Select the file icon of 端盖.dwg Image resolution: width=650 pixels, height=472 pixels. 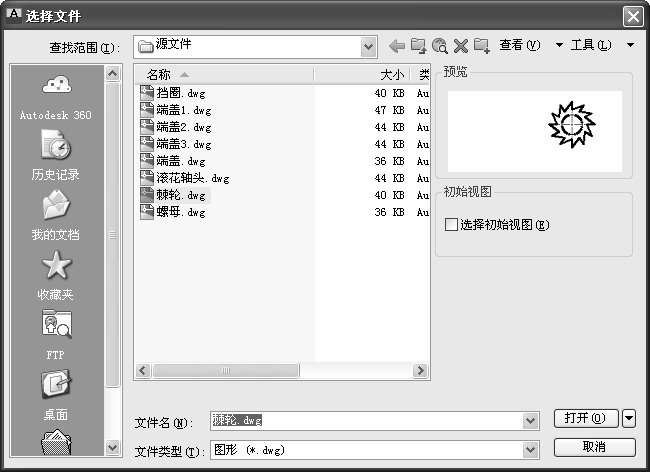click(x=147, y=160)
